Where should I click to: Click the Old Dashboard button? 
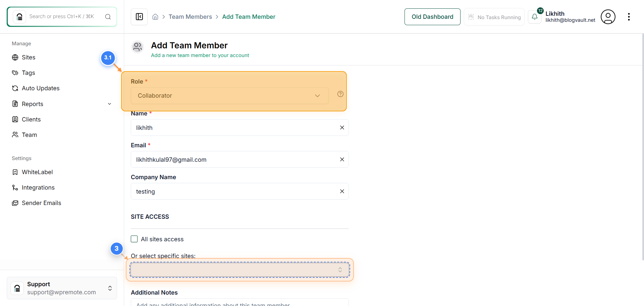coord(432,16)
